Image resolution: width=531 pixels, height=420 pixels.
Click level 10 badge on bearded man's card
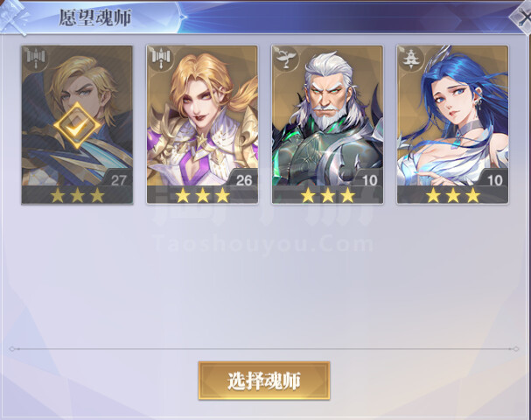point(369,180)
